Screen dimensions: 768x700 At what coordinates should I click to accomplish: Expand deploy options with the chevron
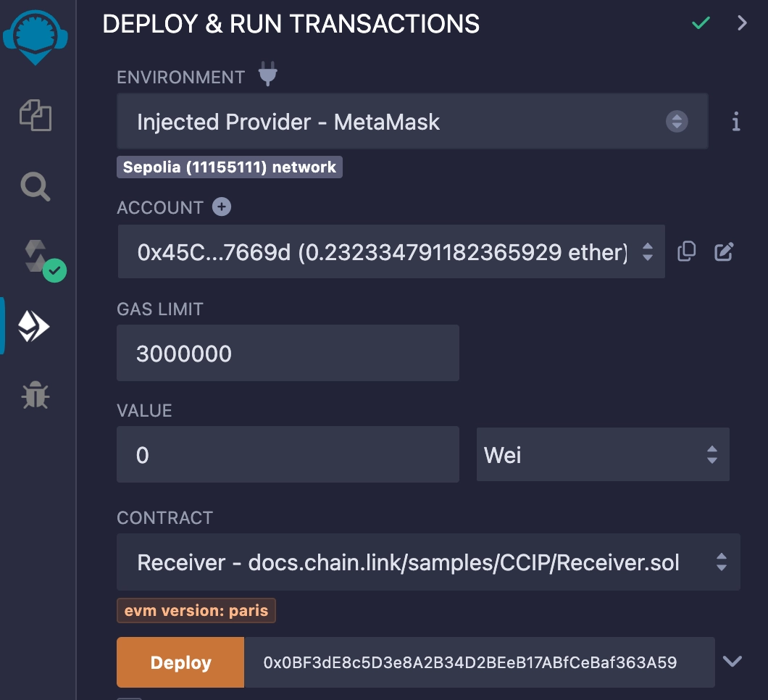click(732, 662)
